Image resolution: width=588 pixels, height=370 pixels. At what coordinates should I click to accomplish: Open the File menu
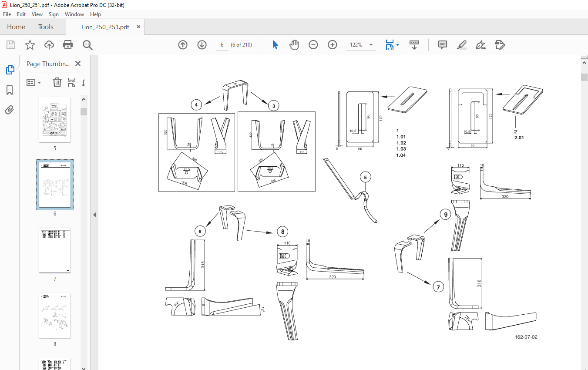7,14
